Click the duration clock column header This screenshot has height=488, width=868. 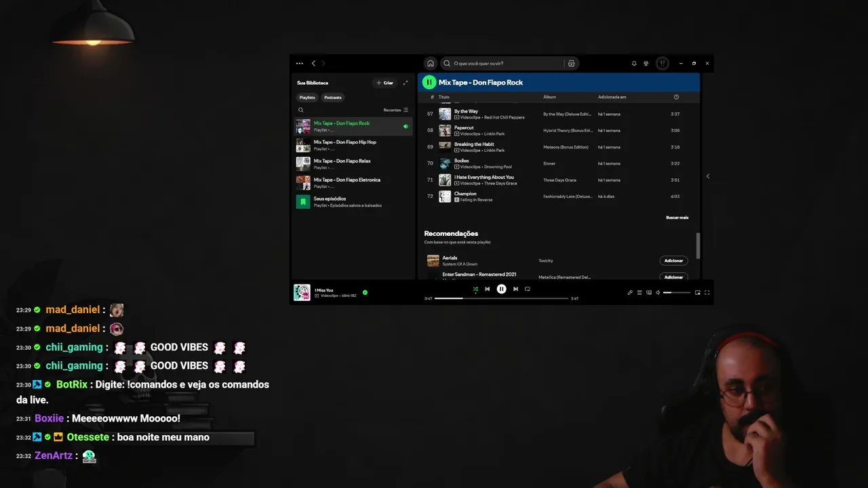pyautogui.click(x=676, y=97)
